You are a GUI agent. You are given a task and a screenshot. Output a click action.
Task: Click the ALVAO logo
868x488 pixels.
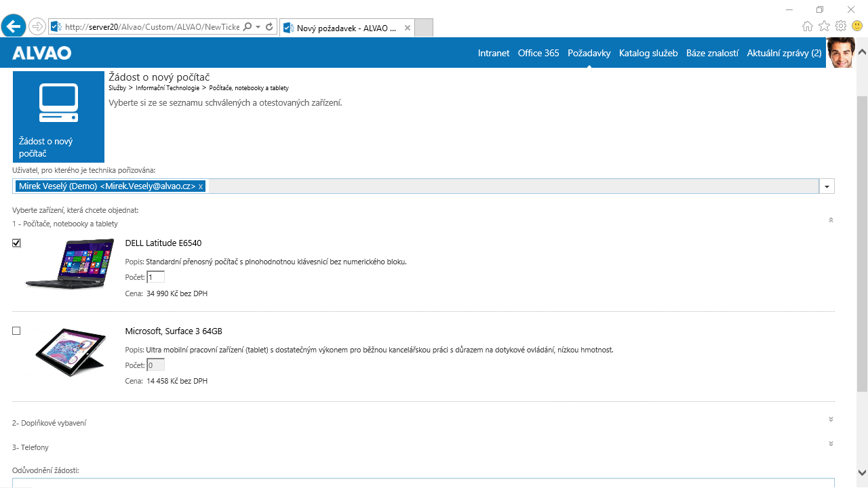click(41, 53)
